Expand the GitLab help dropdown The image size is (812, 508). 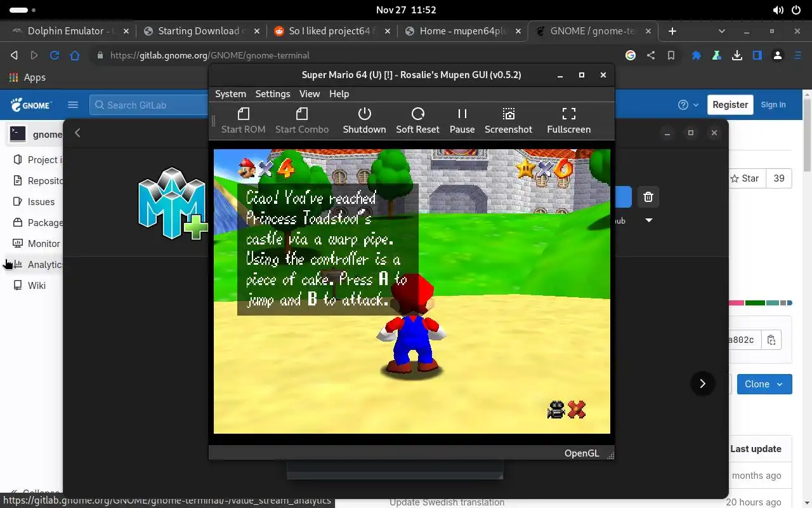[x=688, y=105]
